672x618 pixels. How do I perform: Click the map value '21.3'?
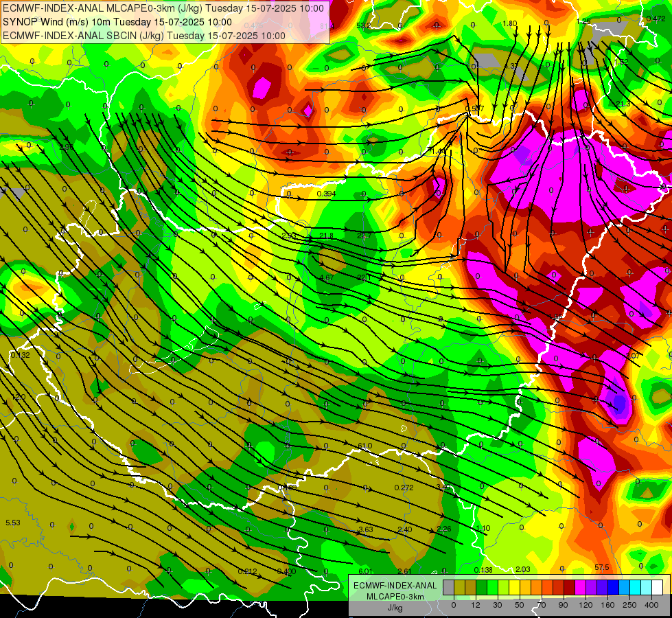click(623, 104)
